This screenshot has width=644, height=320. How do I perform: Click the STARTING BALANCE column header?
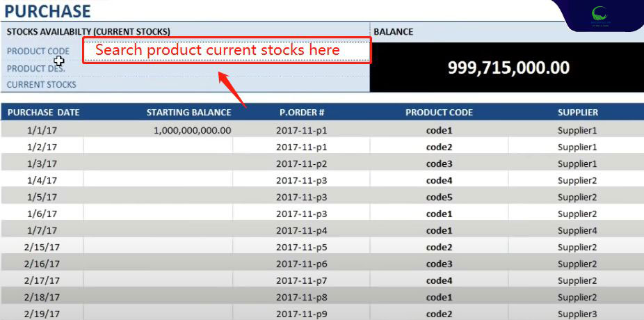click(x=188, y=113)
